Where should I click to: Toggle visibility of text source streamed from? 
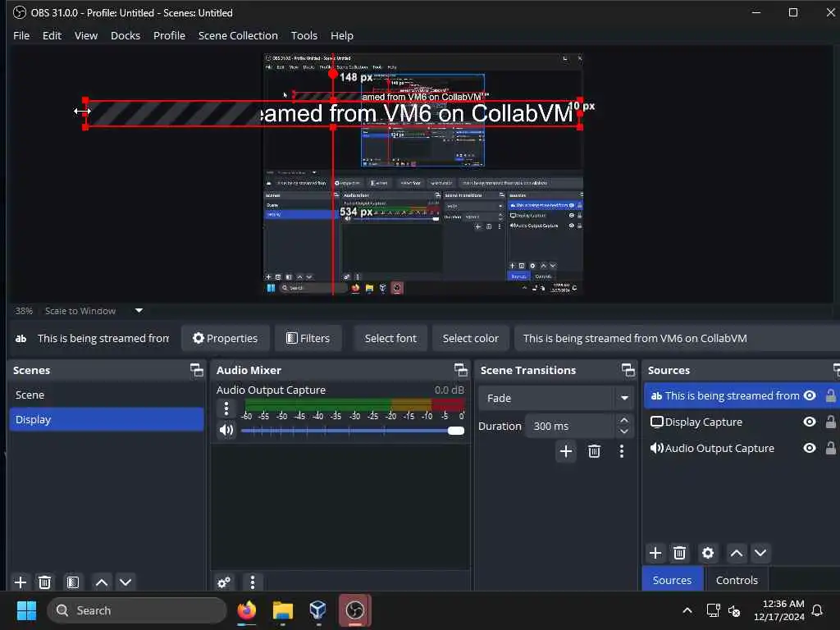click(x=810, y=395)
